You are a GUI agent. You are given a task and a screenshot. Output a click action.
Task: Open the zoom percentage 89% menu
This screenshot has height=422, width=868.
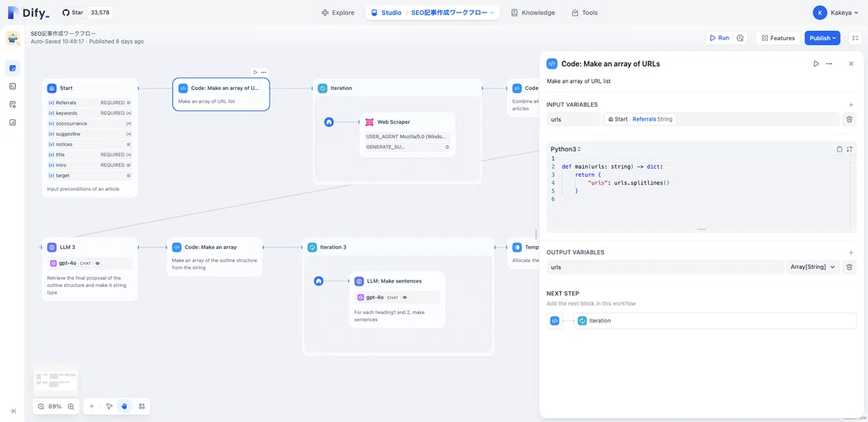coord(54,406)
